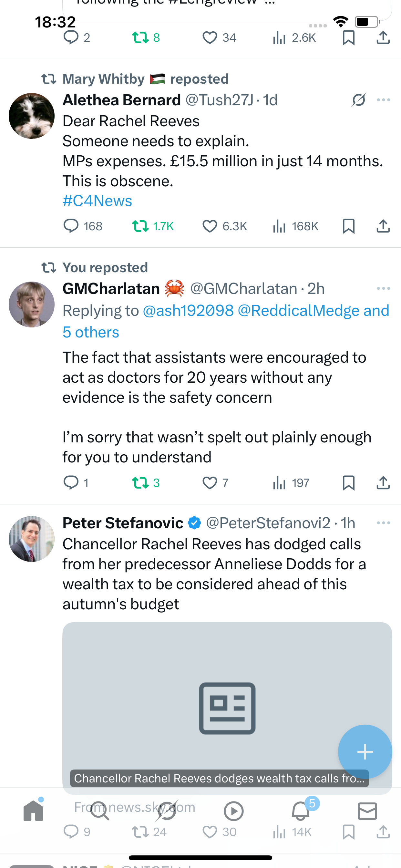
Task: Open more options for Alethea Bernard's tweet
Action: click(384, 100)
